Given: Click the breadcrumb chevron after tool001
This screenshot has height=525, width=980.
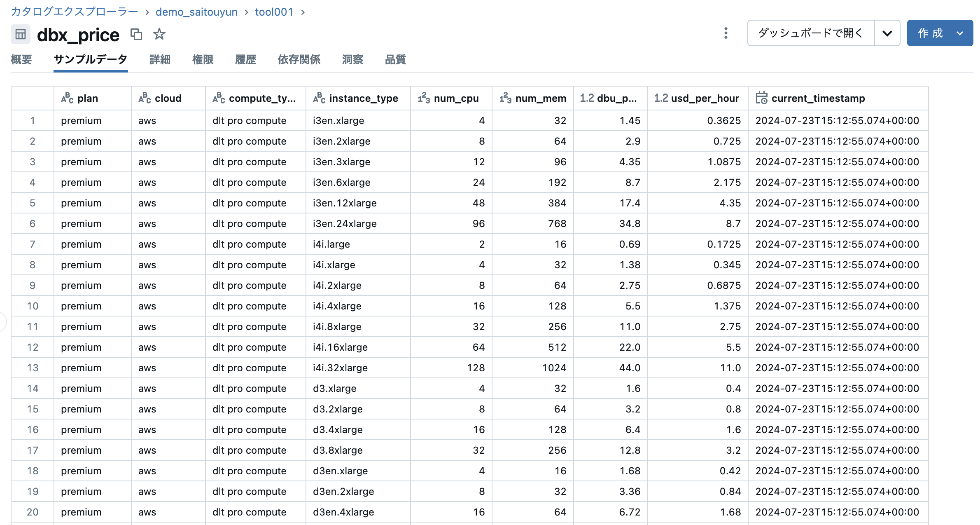Looking at the screenshot, I should (x=303, y=12).
